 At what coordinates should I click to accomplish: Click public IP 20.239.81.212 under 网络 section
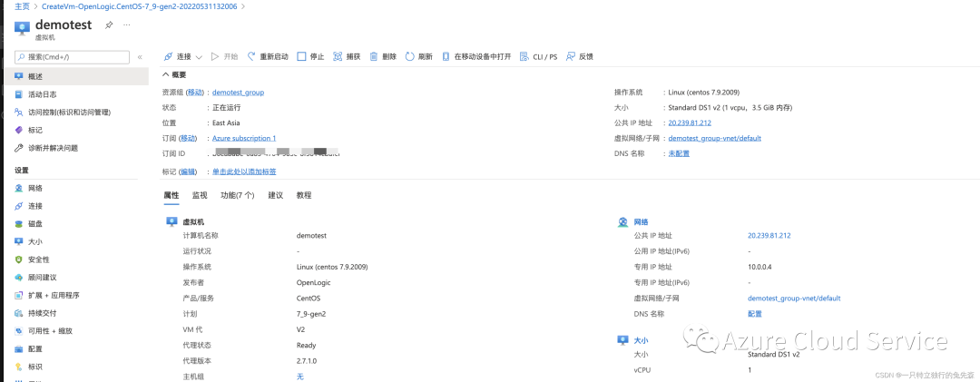(769, 236)
